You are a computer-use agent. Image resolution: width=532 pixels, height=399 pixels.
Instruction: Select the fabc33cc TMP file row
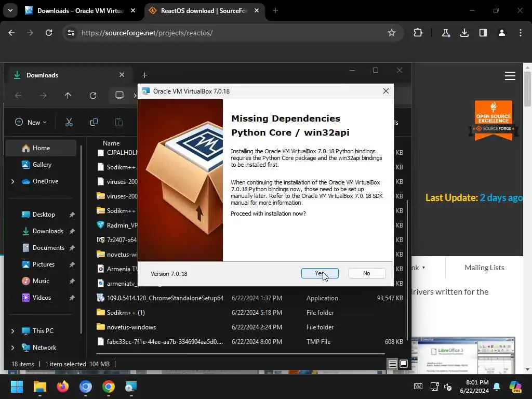pyautogui.click(x=250, y=342)
